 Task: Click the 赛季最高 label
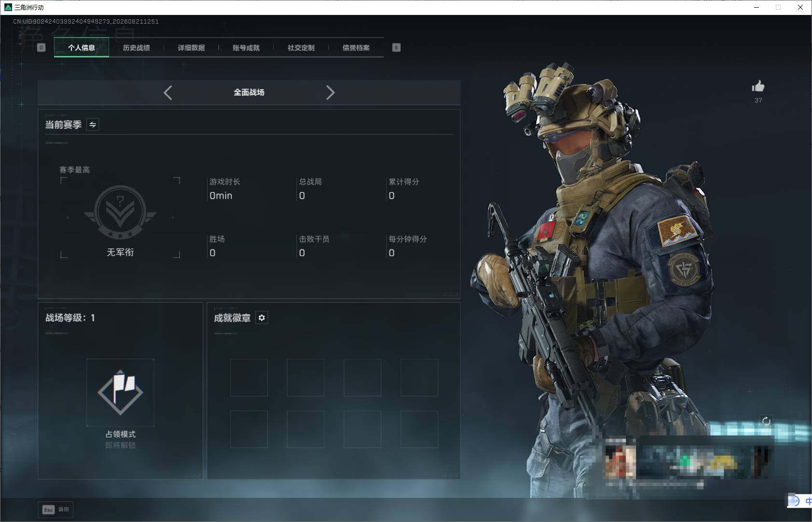74,170
